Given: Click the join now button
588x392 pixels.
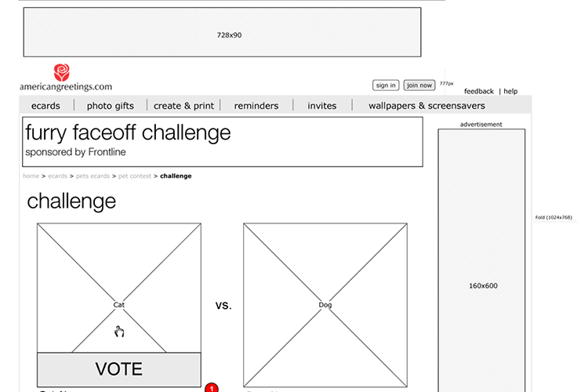Looking at the screenshot, I should [419, 85].
